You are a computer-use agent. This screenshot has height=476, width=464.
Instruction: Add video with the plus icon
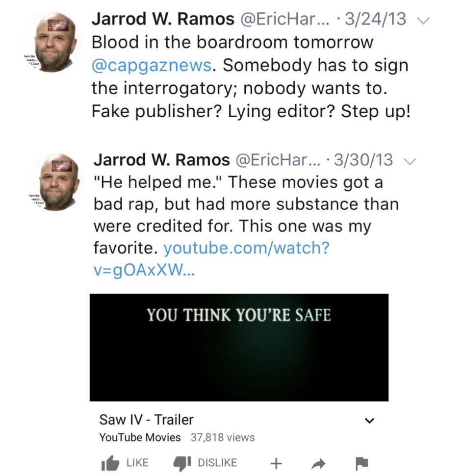click(276, 463)
